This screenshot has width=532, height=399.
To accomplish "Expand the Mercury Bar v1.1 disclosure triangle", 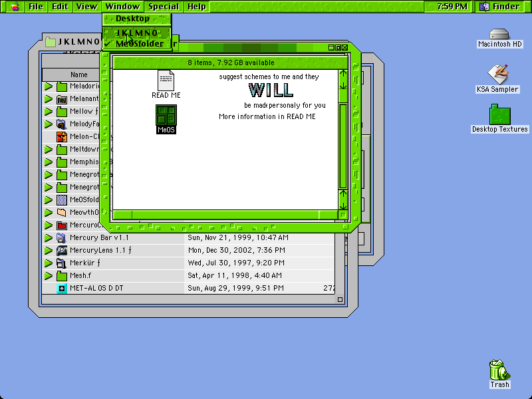I will click(49, 238).
